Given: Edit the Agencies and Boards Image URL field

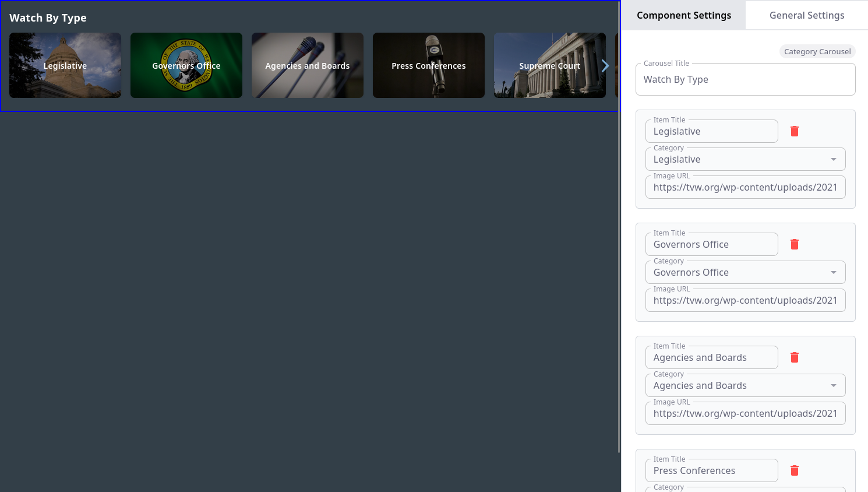Looking at the screenshot, I should point(745,413).
